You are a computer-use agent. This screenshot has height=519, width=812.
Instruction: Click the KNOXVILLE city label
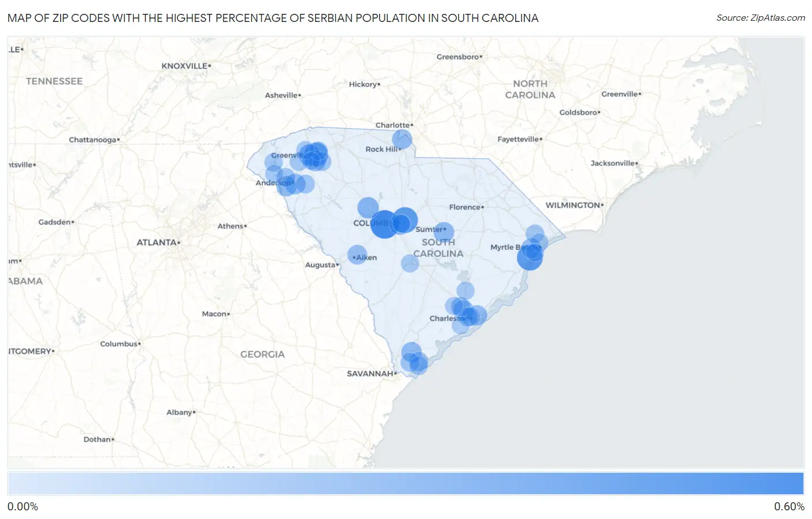tap(186, 66)
